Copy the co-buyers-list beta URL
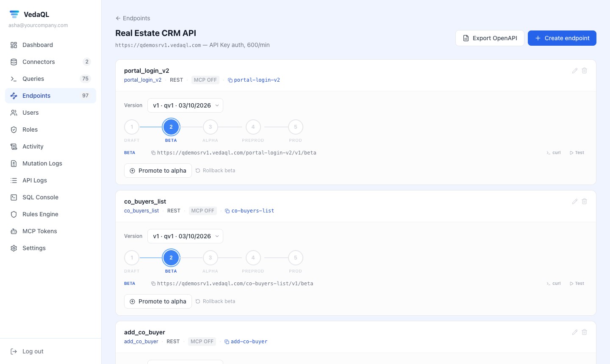610x364 pixels. 232,284
